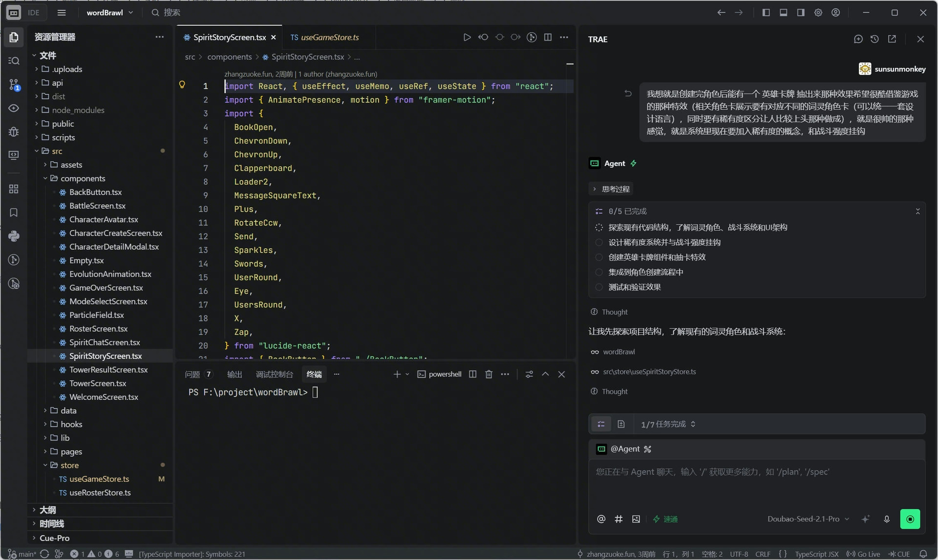Open the Extensions grid icon
Image resolution: width=938 pixels, height=560 pixels.
(14, 189)
